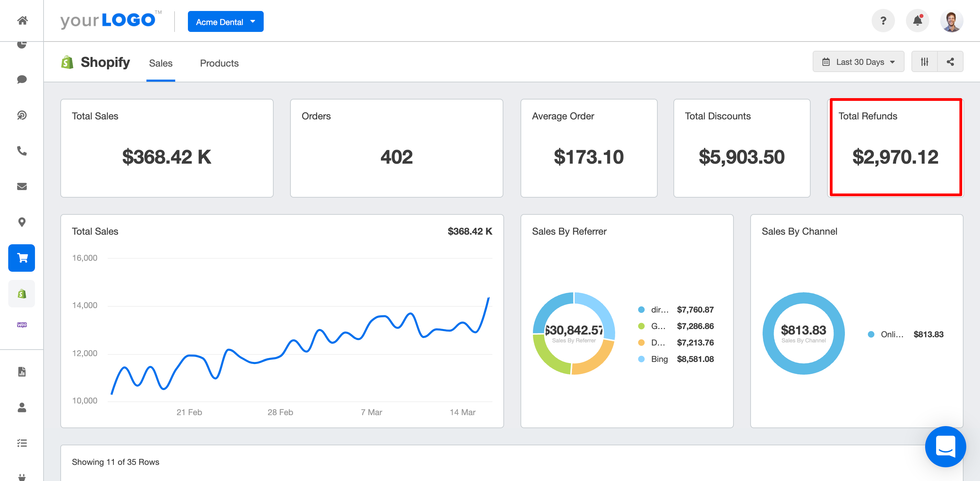Click the help question mark button
980x481 pixels.
pyautogui.click(x=883, y=21)
